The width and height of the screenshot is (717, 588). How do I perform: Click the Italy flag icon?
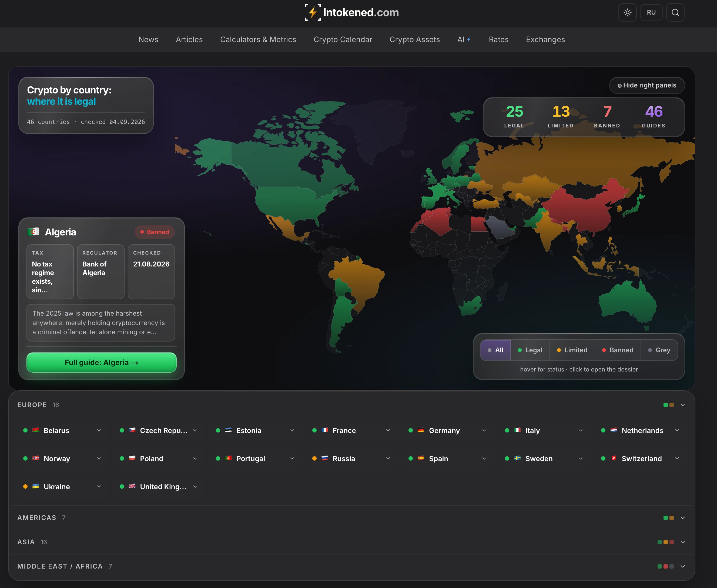click(x=517, y=430)
